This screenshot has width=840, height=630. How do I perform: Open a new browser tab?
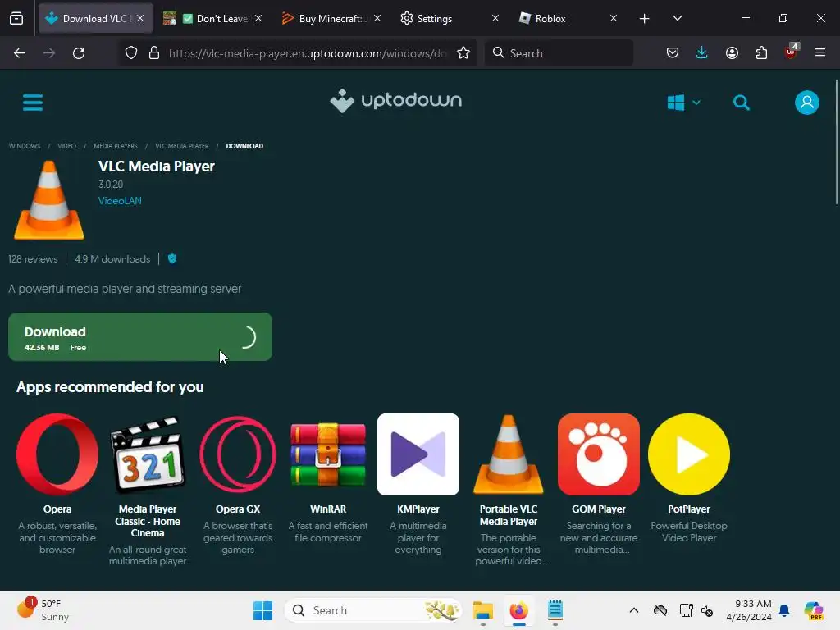coord(645,19)
